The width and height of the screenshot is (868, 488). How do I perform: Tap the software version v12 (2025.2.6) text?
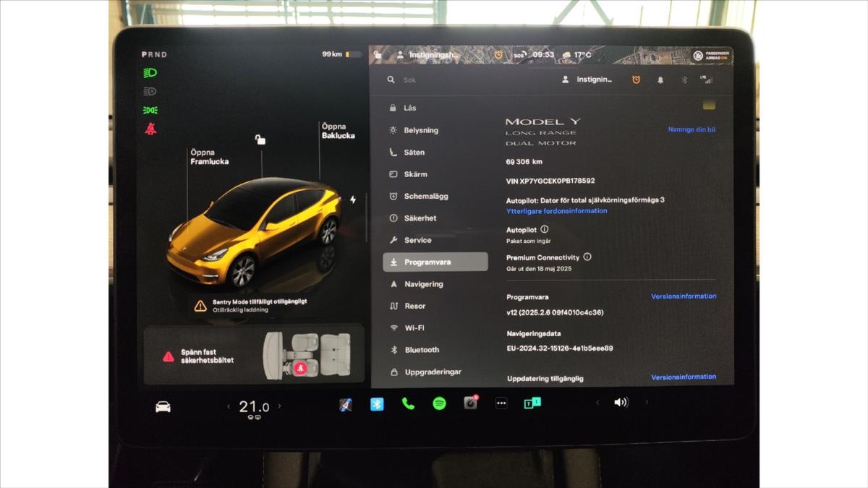click(555, 312)
